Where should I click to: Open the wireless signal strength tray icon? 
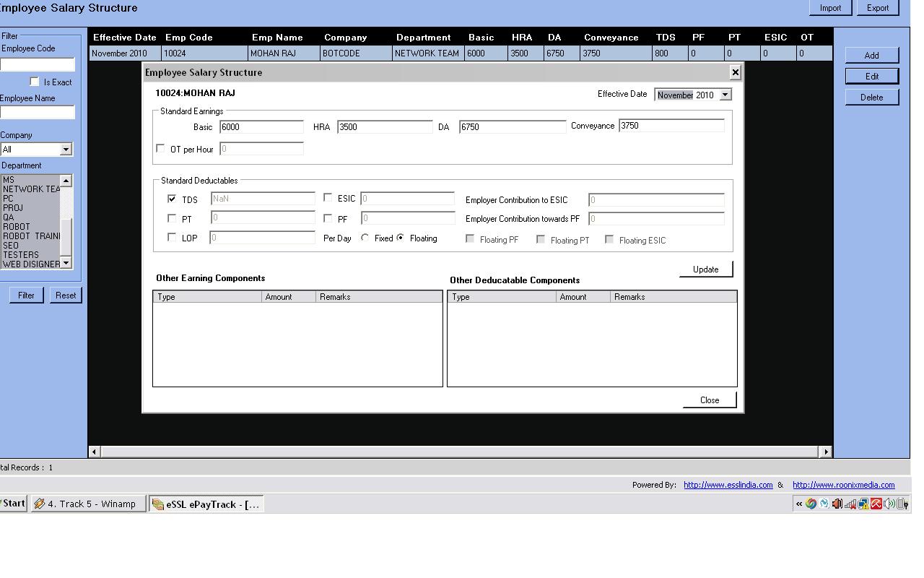coord(850,504)
